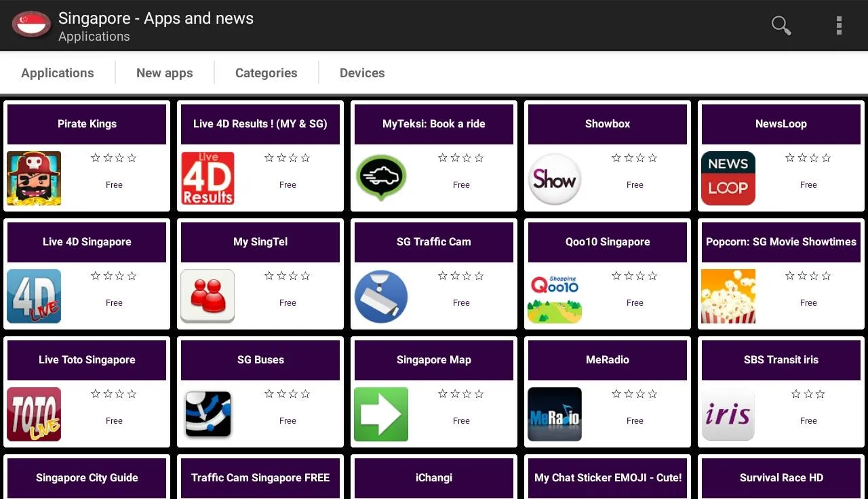Select the Live 4D Singapore icon
868x499 pixels.
point(34,296)
